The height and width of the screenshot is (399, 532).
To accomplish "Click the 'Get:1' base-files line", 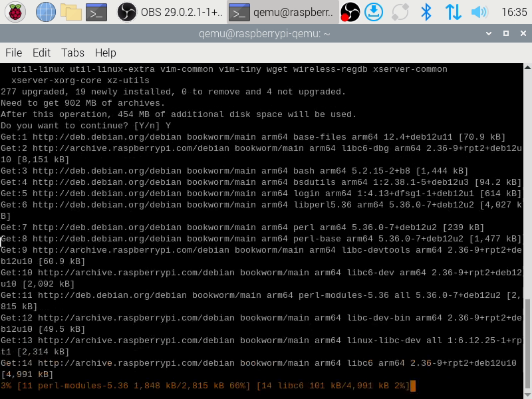I will point(253,137).
